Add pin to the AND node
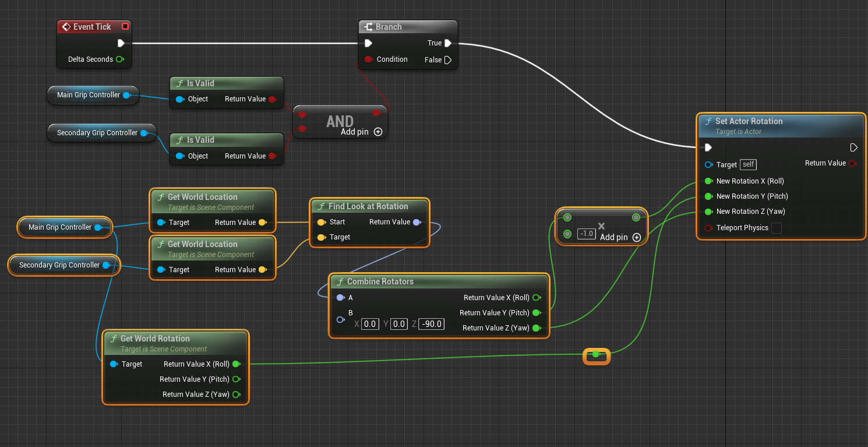The image size is (868, 447). coord(378,132)
